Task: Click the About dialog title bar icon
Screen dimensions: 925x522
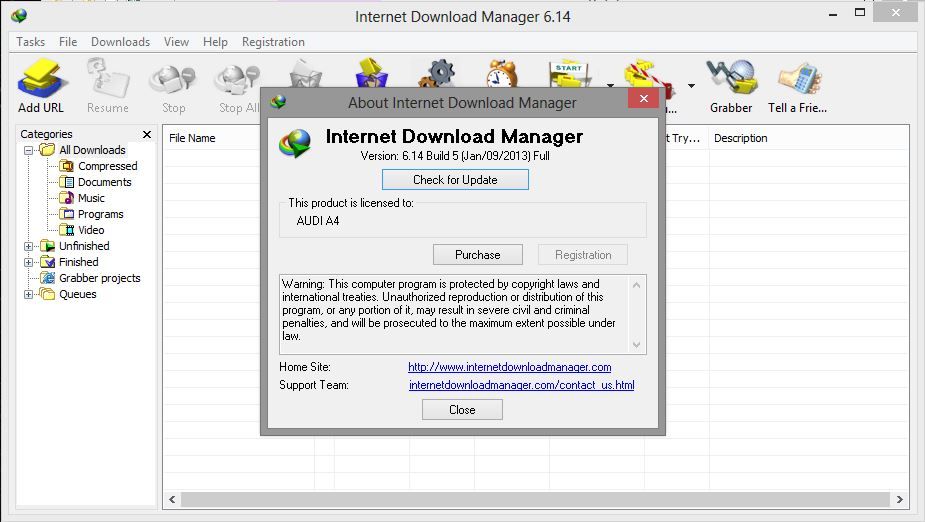Action: tap(278, 102)
